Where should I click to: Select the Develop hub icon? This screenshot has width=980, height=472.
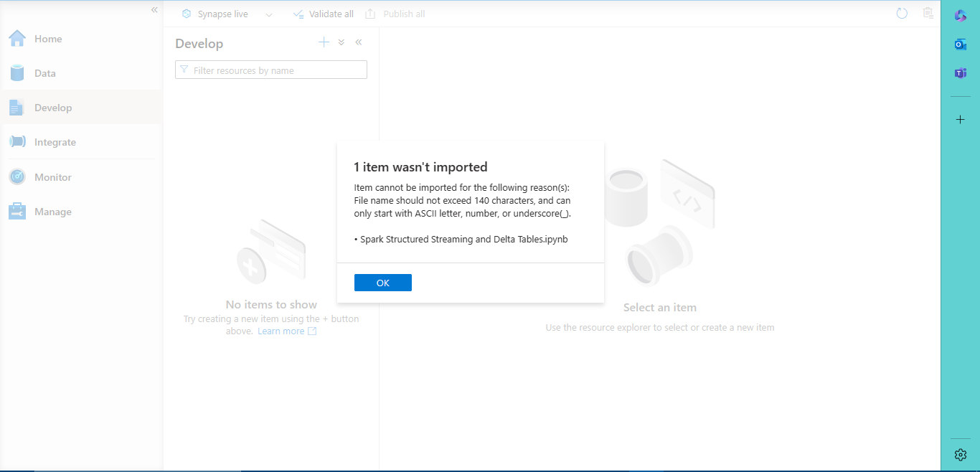(x=17, y=108)
